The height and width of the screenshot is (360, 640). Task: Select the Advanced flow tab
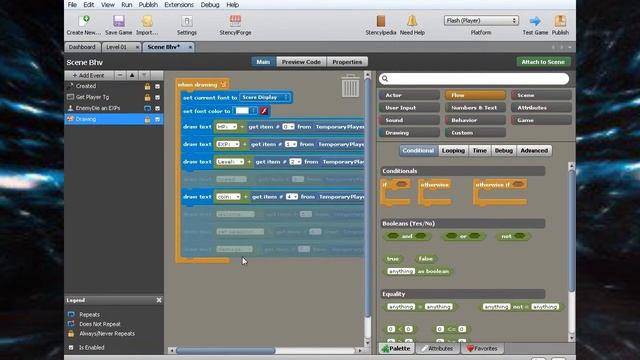[x=534, y=151]
